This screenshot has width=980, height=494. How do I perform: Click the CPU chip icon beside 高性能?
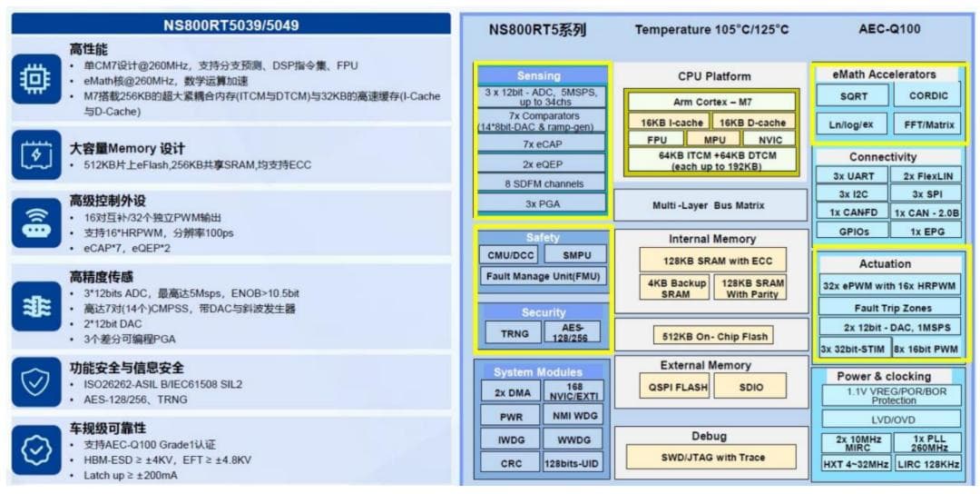tap(35, 80)
